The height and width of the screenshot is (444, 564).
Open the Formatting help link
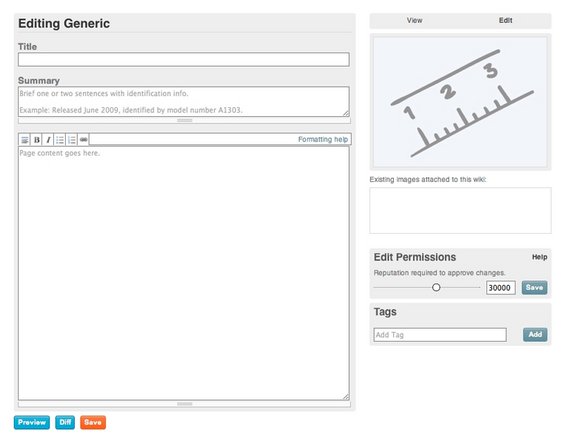(x=323, y=139)
